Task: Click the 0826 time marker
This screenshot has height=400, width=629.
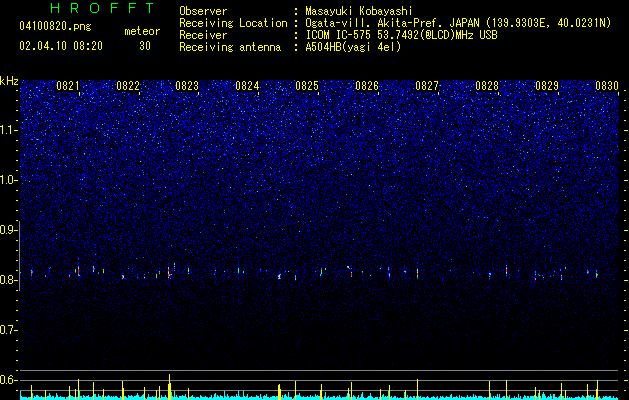Action: click(x=367, y=86)
